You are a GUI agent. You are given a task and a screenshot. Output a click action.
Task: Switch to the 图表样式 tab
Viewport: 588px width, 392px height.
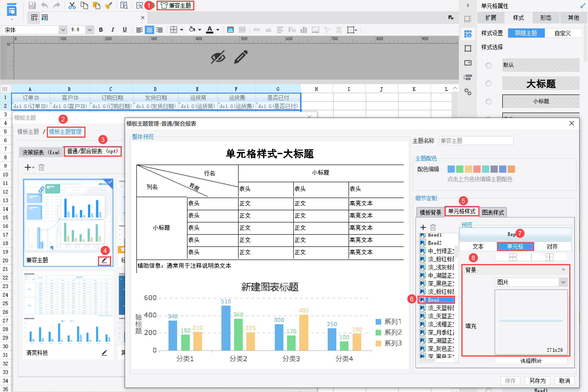point(493,213)
